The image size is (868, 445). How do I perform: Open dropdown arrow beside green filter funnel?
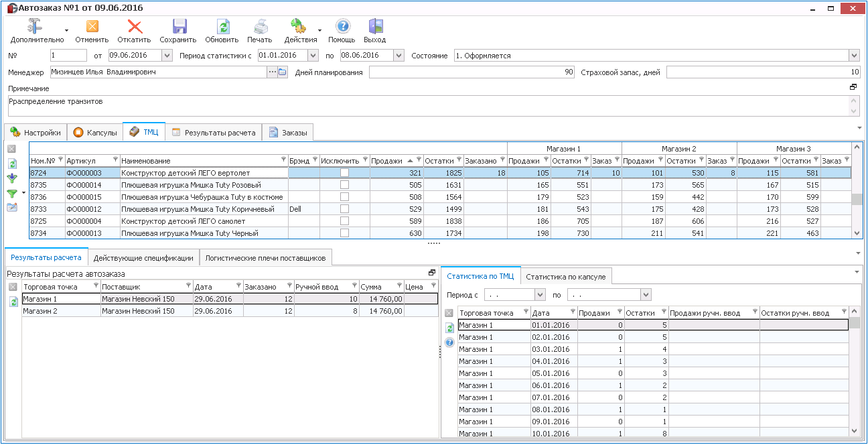point(24,193)
